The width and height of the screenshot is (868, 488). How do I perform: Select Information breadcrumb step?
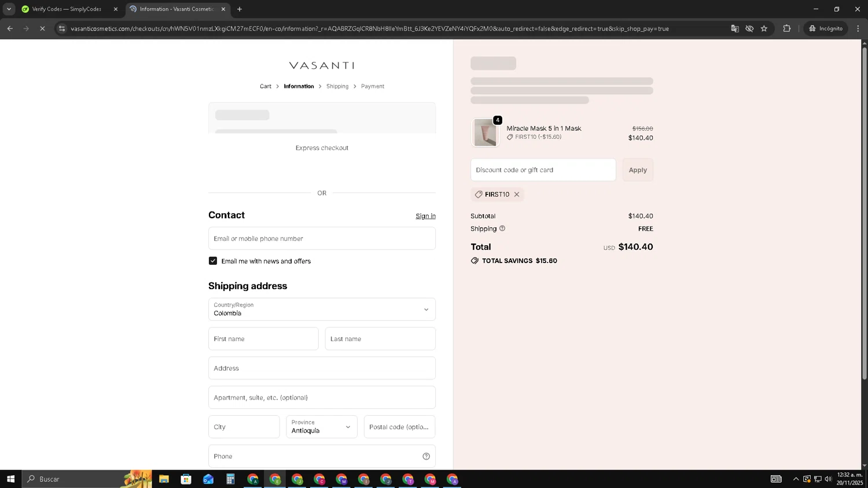click(x=299, y=86)
